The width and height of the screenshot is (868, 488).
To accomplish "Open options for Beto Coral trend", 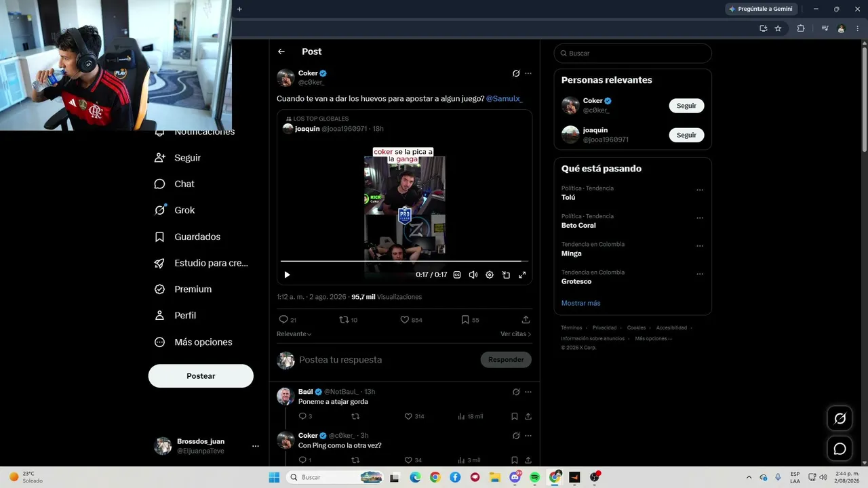I will (x=700, y=218).
